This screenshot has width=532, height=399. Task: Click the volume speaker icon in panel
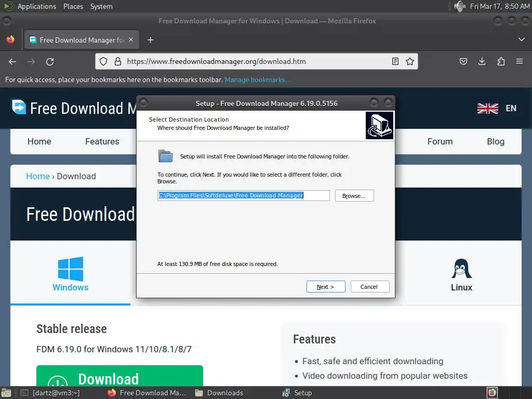pyautogui.click(x=460, y=6)
